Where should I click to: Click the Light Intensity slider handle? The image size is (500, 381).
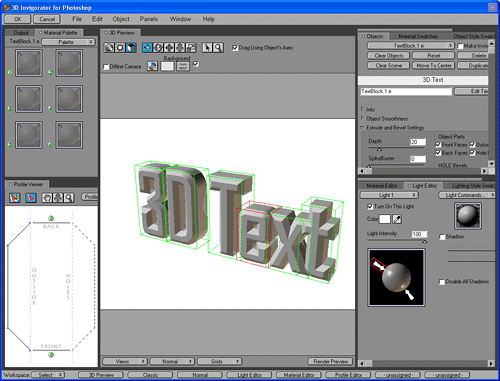[x=424, y=241]
